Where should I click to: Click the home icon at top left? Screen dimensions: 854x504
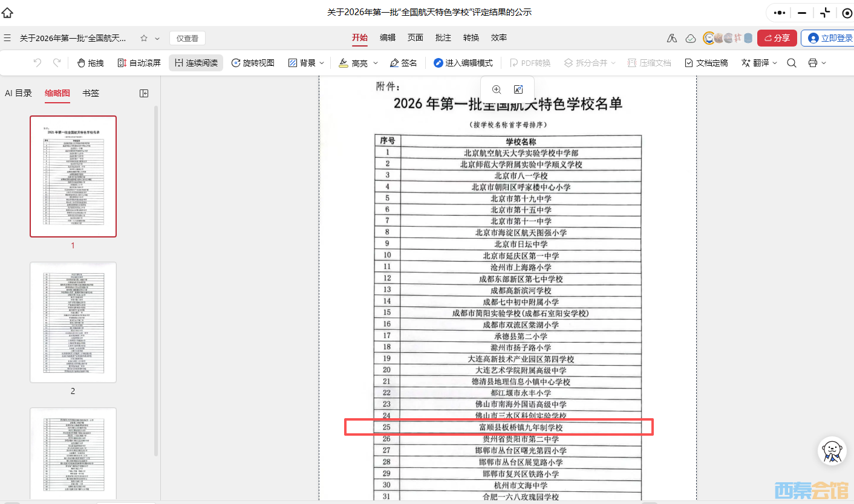[x=8, y=12]
